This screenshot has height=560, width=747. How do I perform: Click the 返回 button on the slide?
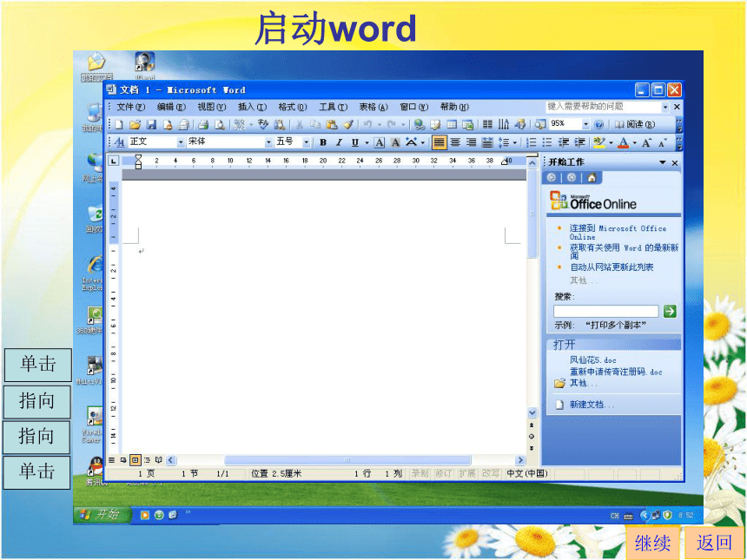[x=714, y=543]
